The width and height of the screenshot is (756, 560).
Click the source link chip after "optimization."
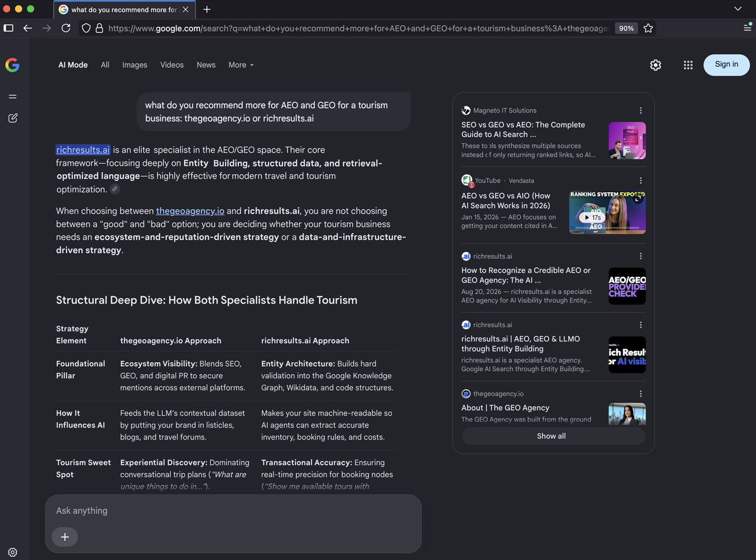coord(115,189)
